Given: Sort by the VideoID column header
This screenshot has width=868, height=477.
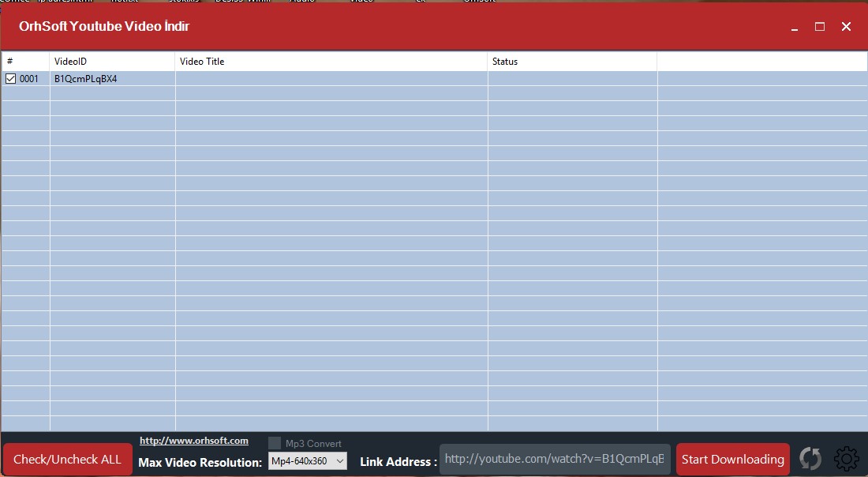Looking at the screenshot, I should (x=112, y=62).
